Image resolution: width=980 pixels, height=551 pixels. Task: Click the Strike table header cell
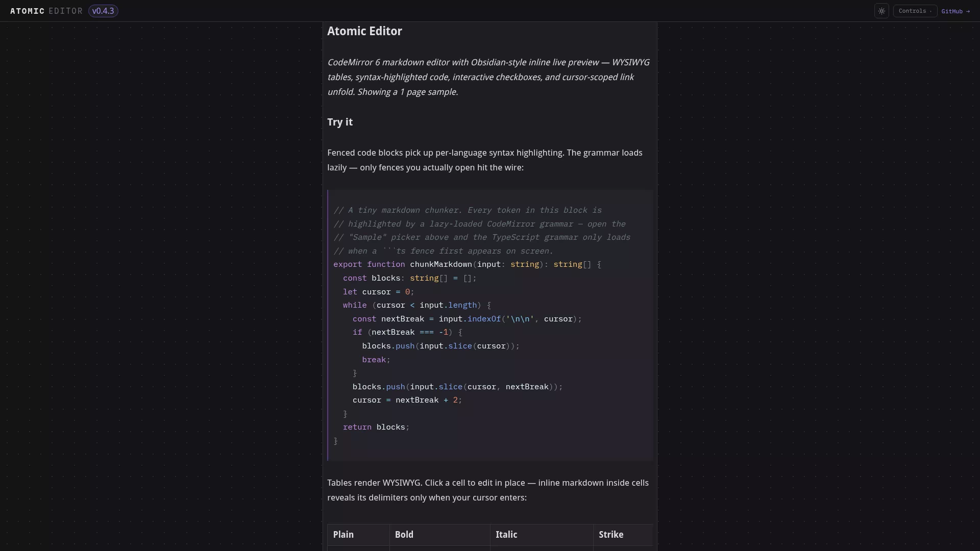(623, 535)
